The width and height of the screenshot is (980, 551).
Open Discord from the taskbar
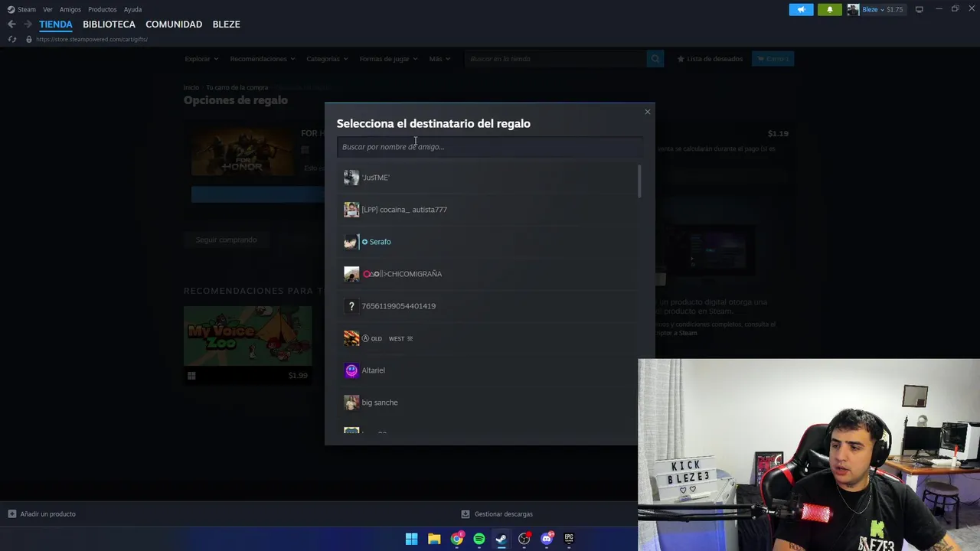(x=547, y=539)
